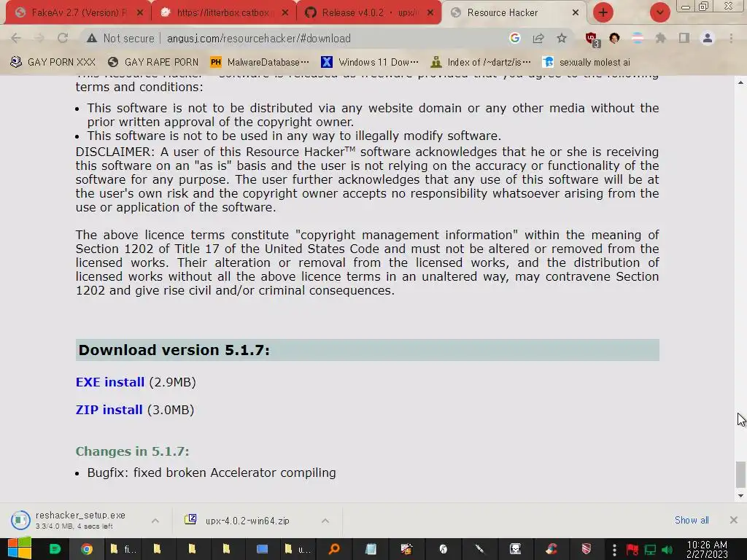This screenshot has width=747, height=560.
Task: Open the blue window taskbar item
Action: [x=262, y=549]
